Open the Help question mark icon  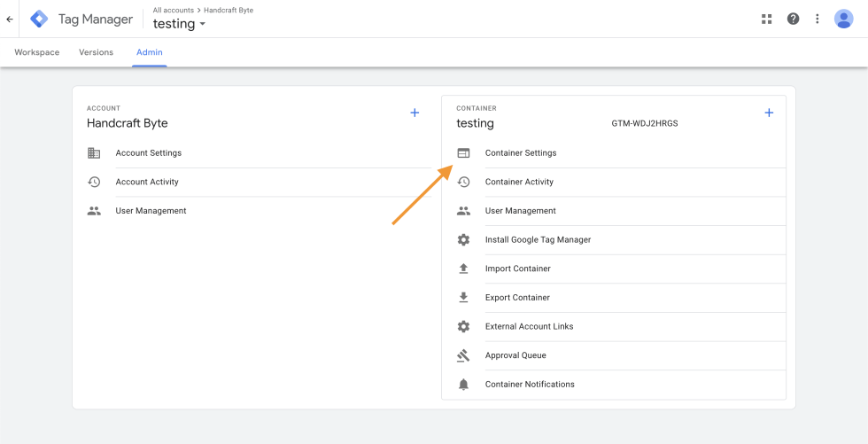[793, 19]
